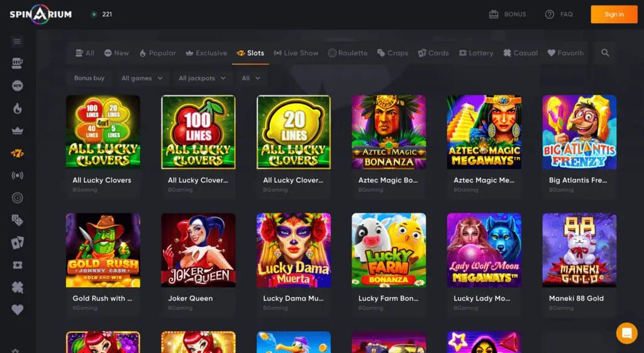Image resolution: width=644 pixels, height=353 pixels.
Task: Open the Big Atlantis Frenzy thumbnail
Action: click(579, 132)
